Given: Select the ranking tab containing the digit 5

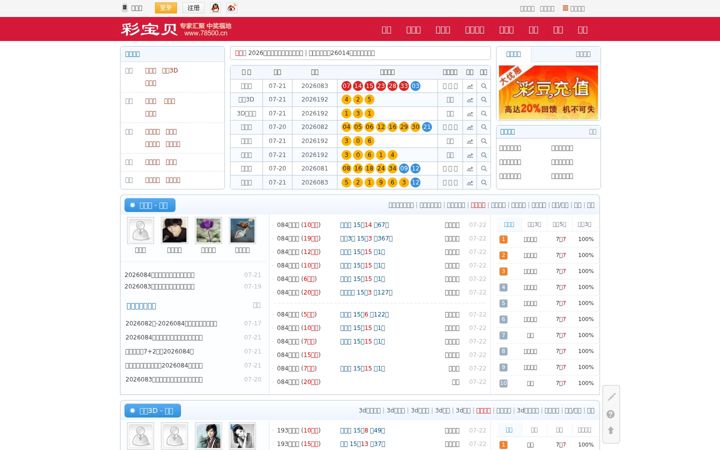Looking at the screenshot, I should coord(559,225).
